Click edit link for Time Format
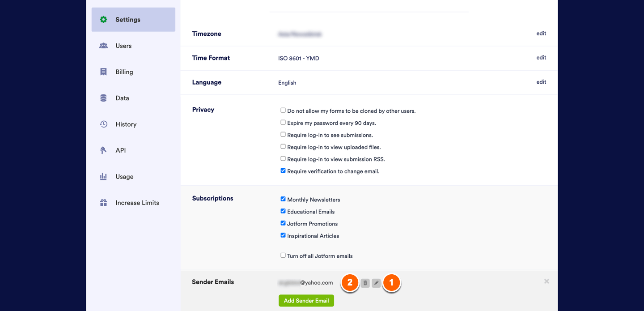 pyautogui.click(x=541, y=58)
